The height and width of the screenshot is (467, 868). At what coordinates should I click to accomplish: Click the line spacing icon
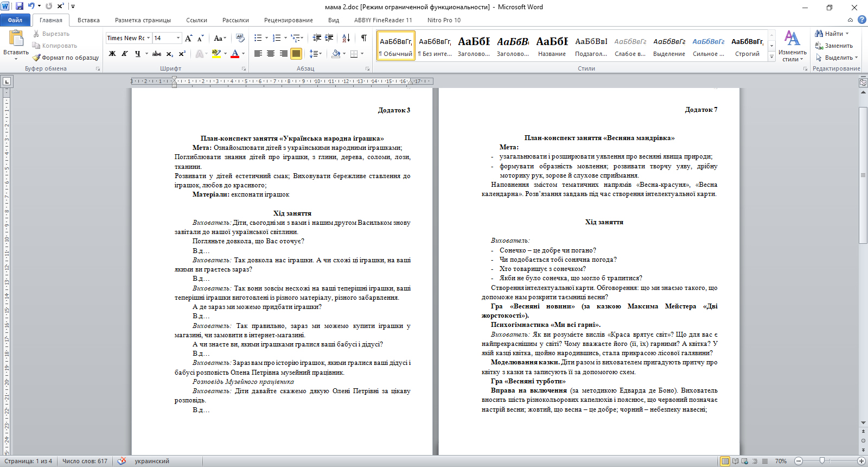[313, 54]
